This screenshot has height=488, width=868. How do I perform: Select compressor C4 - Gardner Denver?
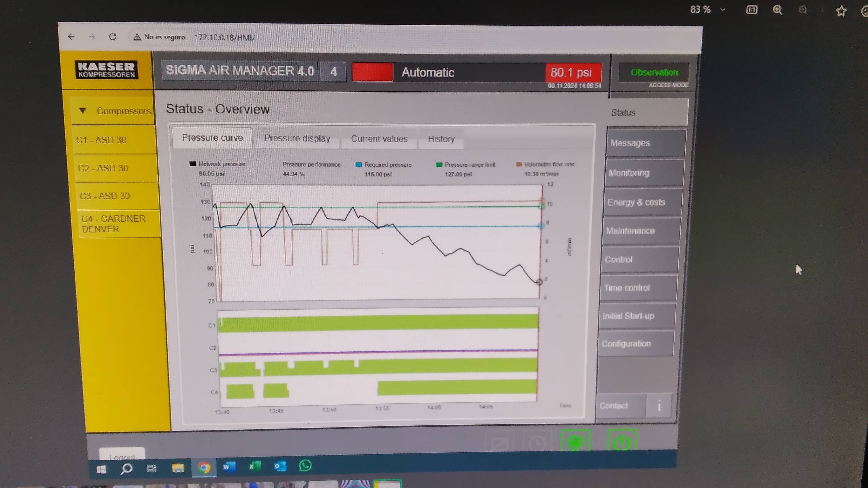[x=119, y=224]
